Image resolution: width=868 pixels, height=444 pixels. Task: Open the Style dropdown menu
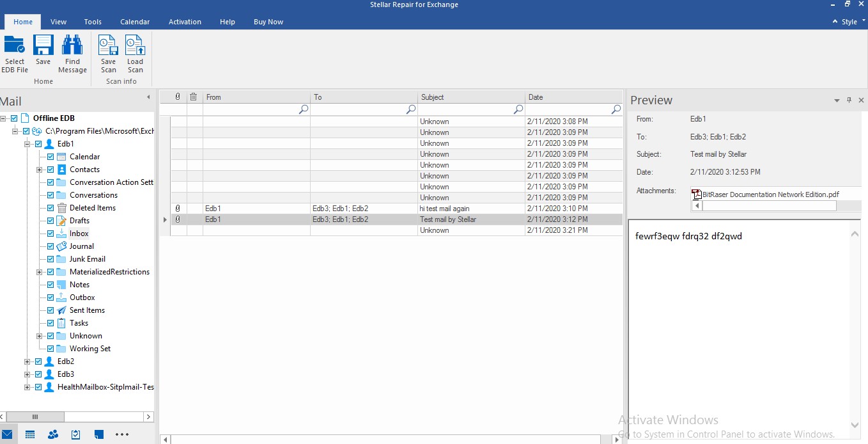tap(849, 22)
